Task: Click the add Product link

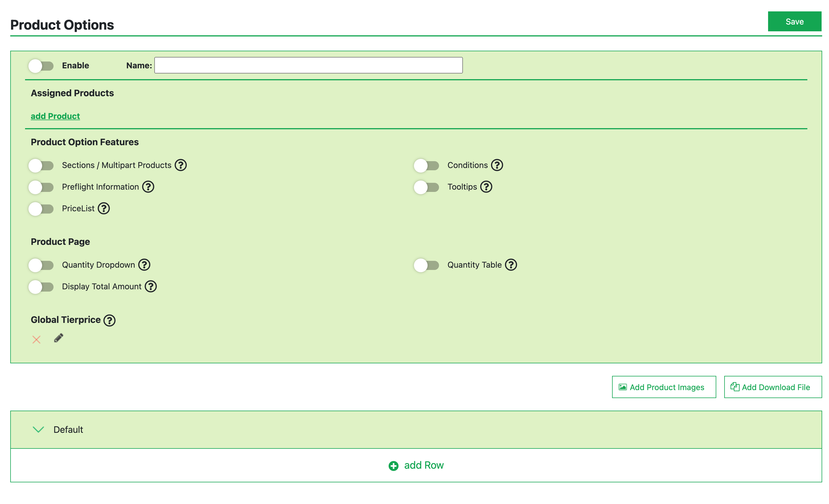Action: click(x=55, y=116)
